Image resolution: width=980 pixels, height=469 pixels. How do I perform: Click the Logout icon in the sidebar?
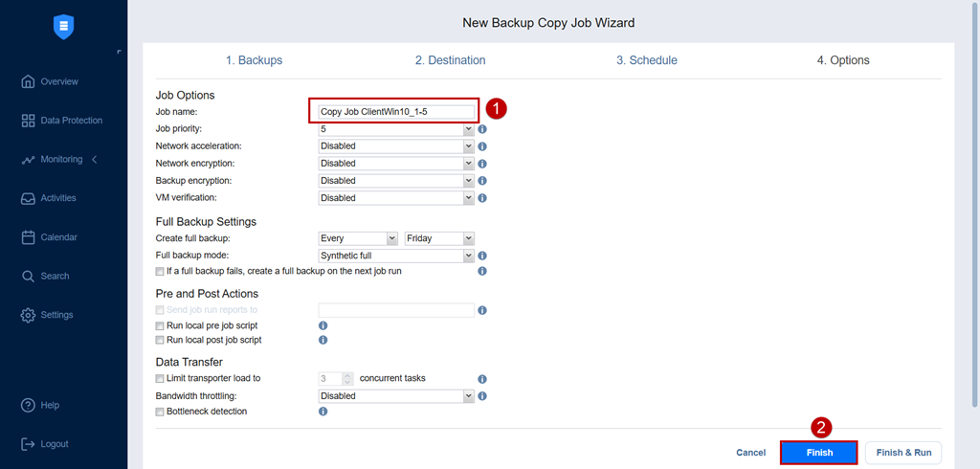pos(28,444)
